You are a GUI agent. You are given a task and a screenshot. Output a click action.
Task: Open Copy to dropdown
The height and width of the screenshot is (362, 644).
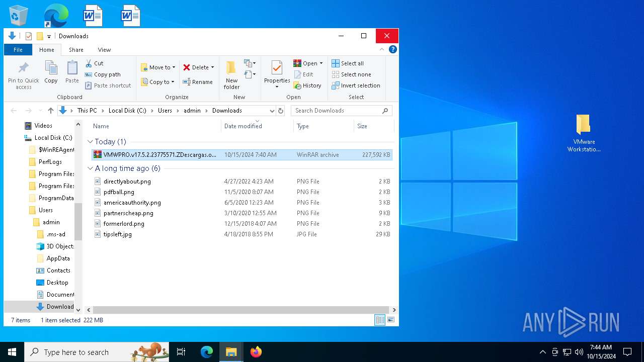click(x=157, y=82)
